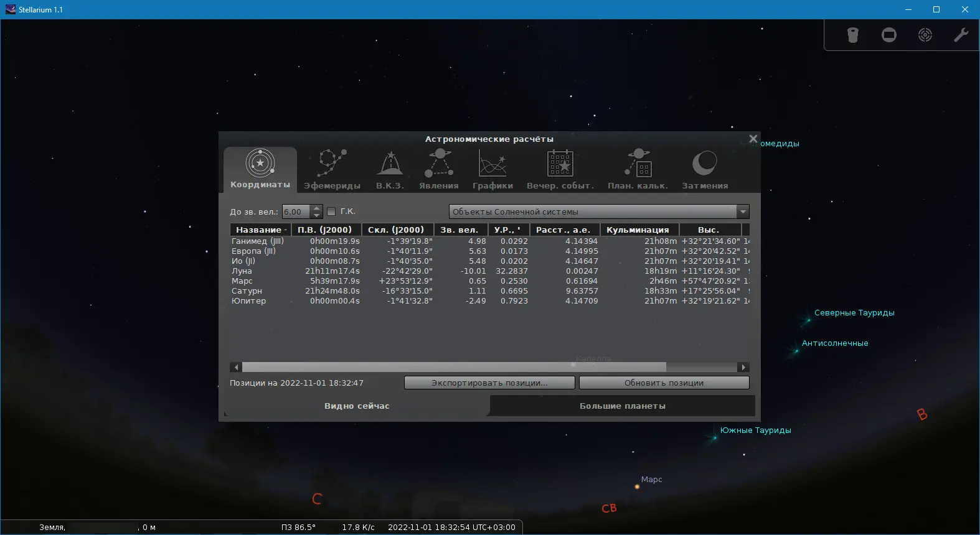
Task: Sort by Выс. column header
Action: coord(710,230)
